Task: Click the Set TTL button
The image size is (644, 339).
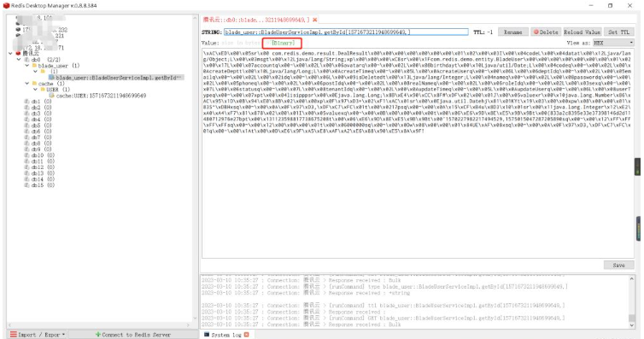Action: click(x=618, y=32)
